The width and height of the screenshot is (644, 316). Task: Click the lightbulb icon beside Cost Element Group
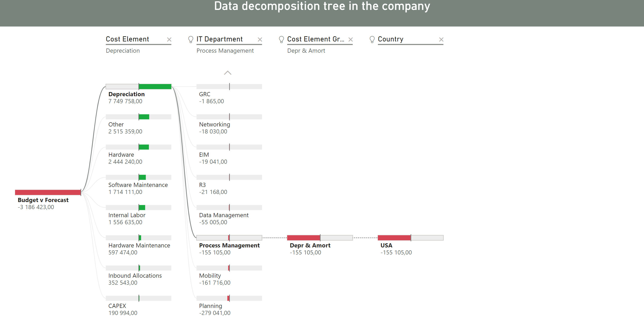click(x=281, y=39)
